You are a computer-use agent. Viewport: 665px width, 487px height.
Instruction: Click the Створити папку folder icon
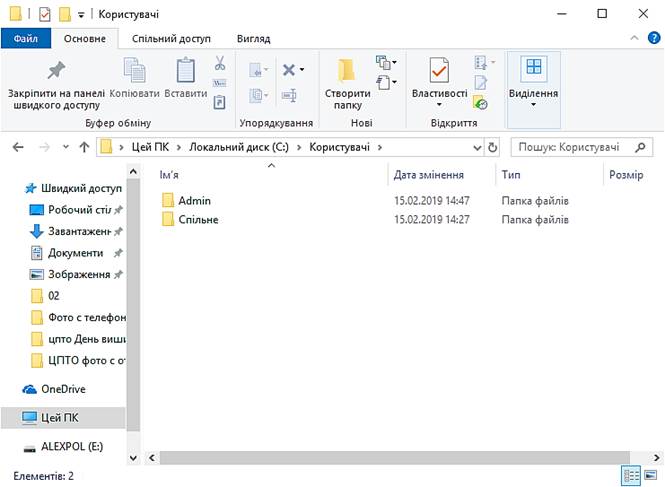pos(346,70)
